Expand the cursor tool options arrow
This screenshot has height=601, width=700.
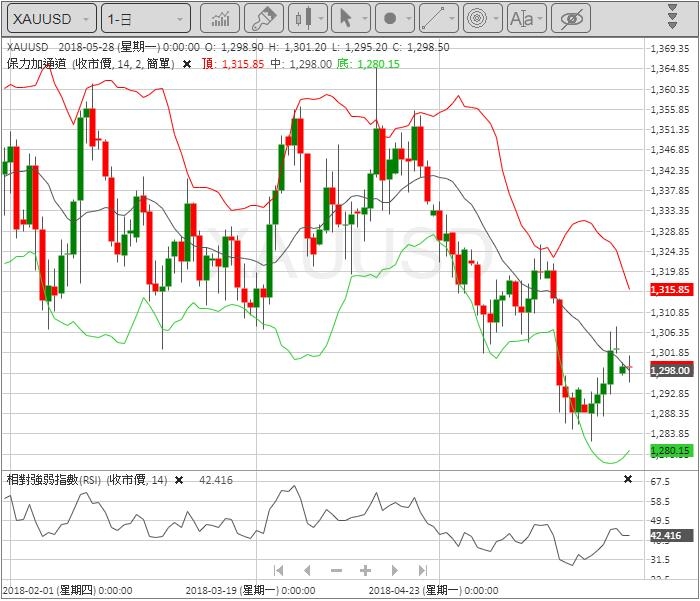(x=364, y=19)
